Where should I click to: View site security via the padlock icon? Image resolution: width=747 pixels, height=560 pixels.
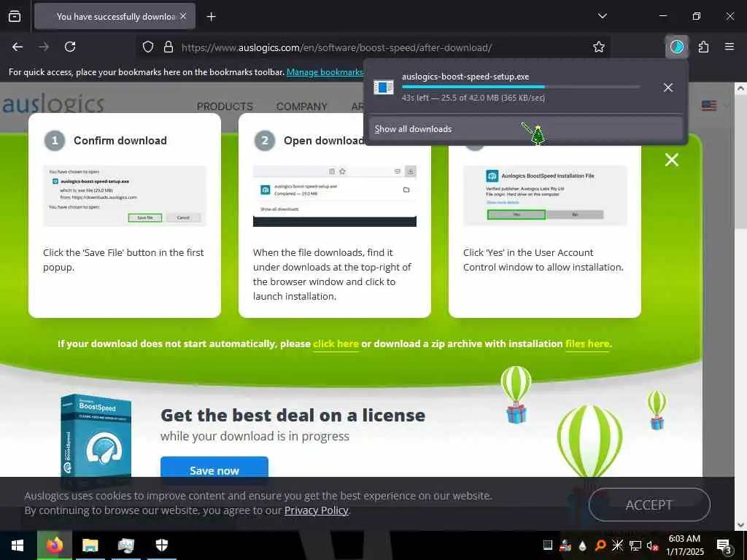169,47
